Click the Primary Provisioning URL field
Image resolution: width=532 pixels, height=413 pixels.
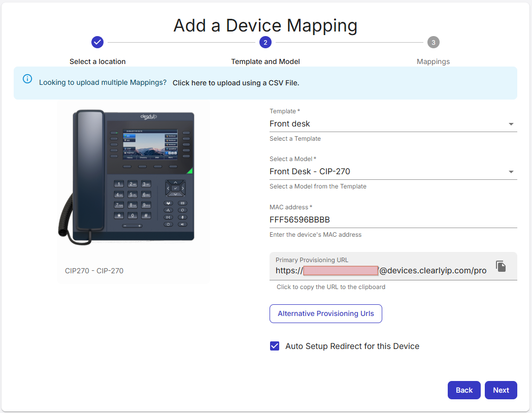click(x=393, y=266)
